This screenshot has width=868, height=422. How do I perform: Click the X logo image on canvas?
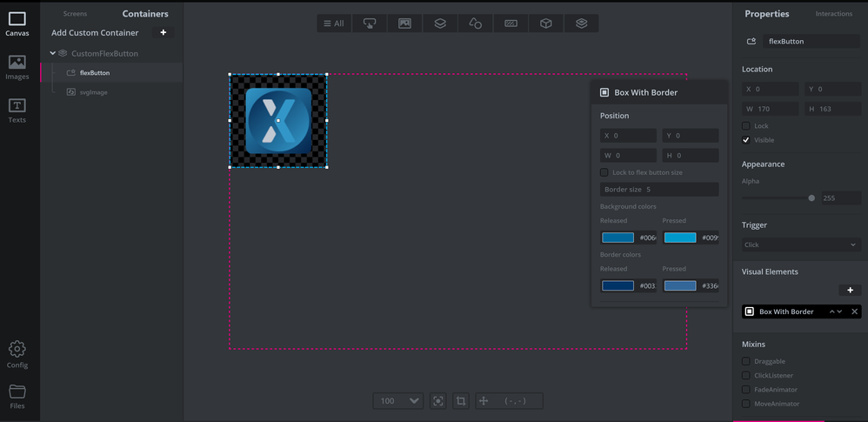278,120
